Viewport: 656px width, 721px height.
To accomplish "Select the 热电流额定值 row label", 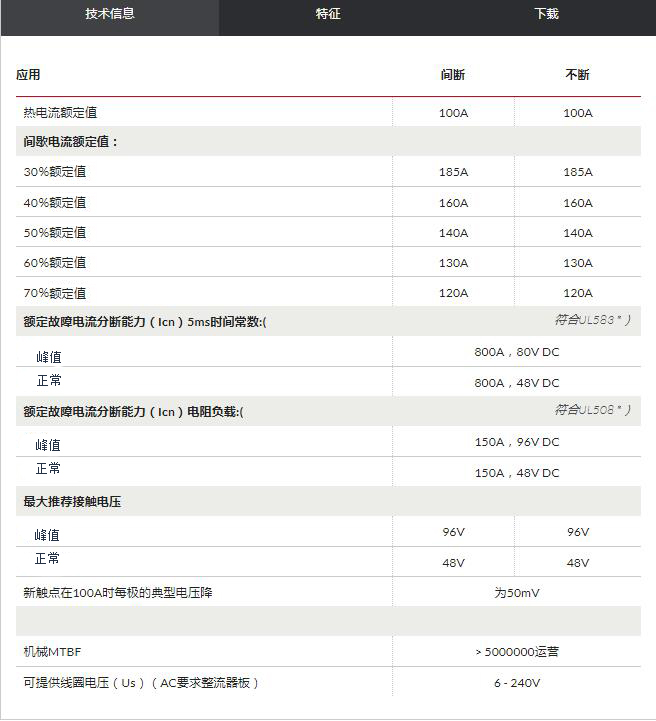I will tap(60, 113).
